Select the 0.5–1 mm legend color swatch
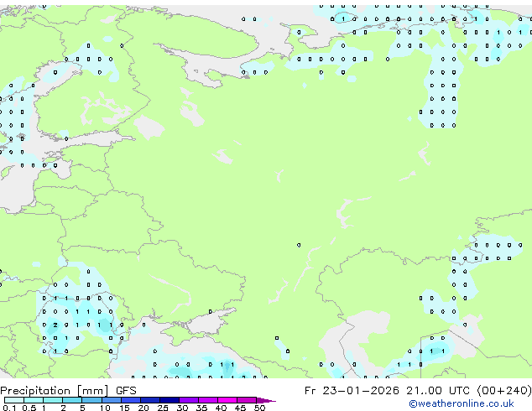Screen dimensions: 532x411 [34, 400]
